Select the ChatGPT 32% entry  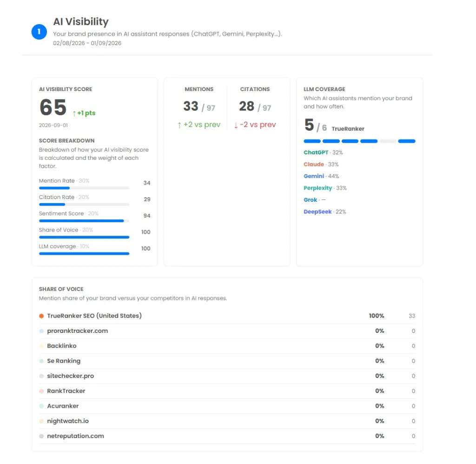[x=324, y=152]
